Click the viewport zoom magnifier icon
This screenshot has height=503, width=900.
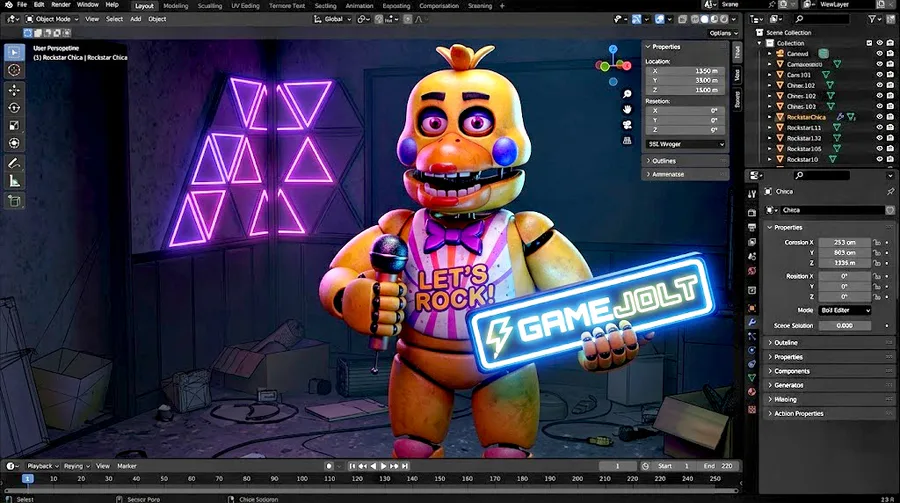627,94
